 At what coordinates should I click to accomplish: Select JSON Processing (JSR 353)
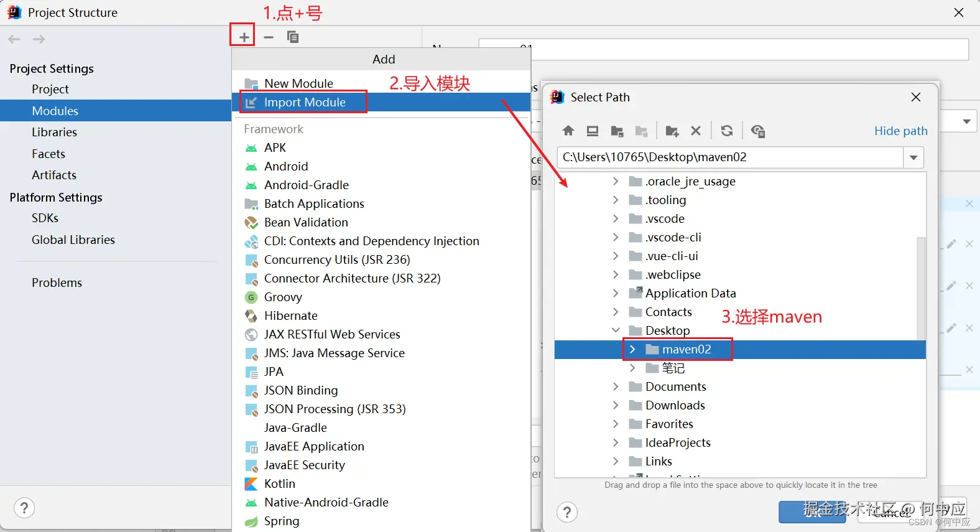click(x=382, y=409)
